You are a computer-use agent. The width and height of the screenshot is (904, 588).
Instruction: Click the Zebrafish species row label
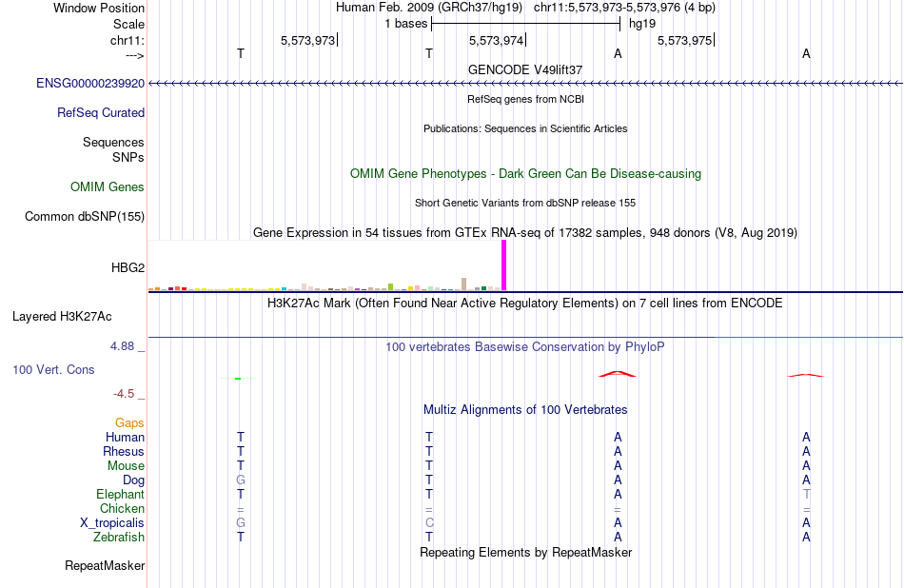119,538
